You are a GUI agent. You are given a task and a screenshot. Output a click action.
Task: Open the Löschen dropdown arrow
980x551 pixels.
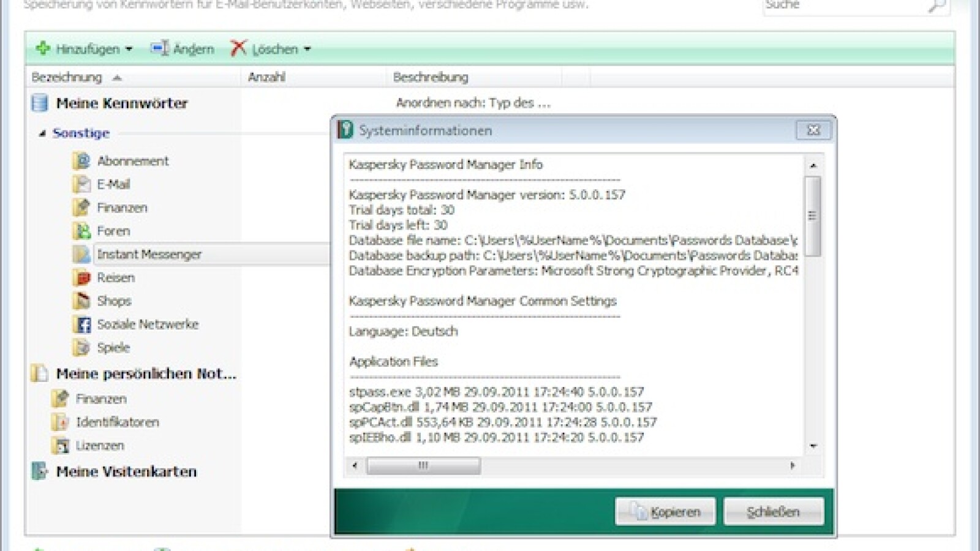pyautogui.click(x=307, y=49)
